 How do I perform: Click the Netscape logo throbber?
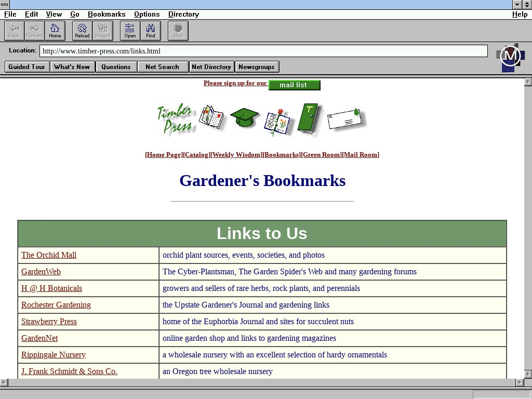510,57
